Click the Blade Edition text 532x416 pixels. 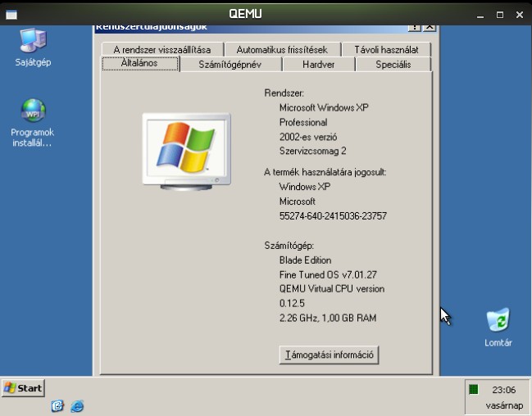pos(305,260)
